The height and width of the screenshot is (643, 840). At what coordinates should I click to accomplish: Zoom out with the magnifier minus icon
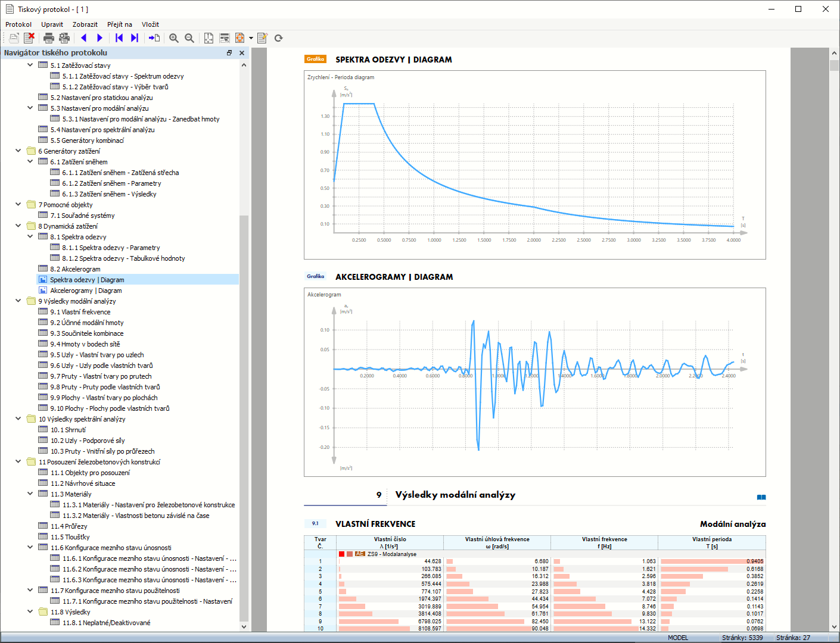189,38
